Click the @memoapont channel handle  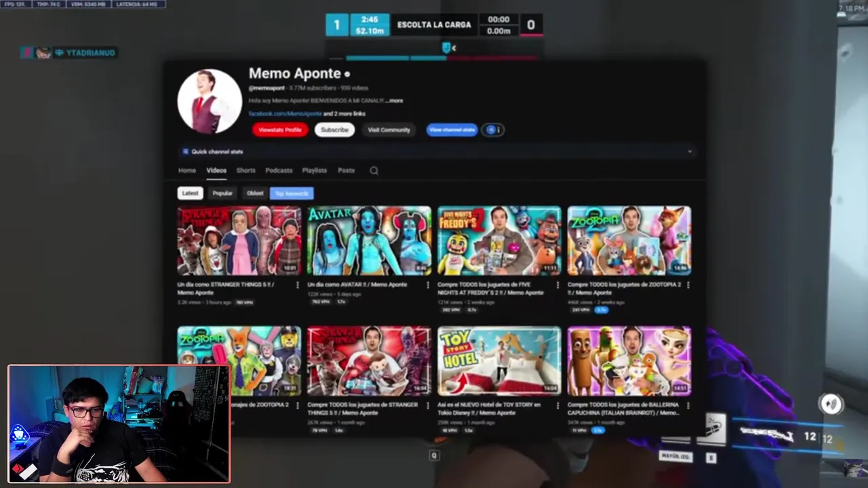pyautogui.click(x=267, y=88)
